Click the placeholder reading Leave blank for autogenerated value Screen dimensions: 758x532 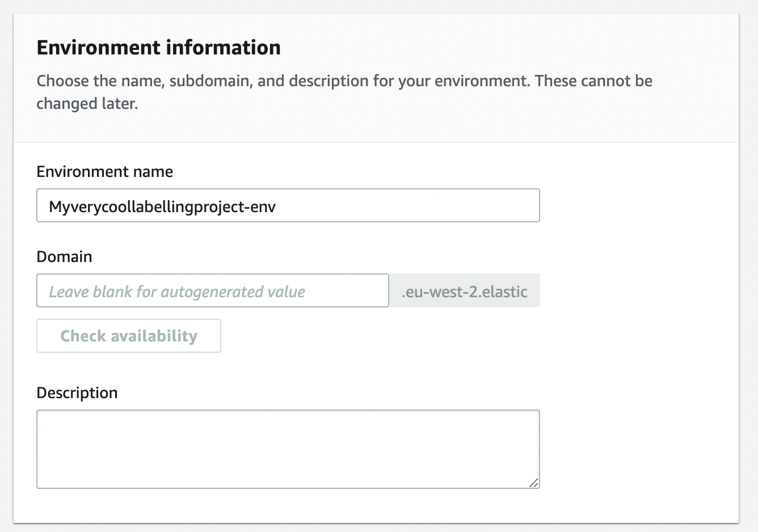coord(176,291)
